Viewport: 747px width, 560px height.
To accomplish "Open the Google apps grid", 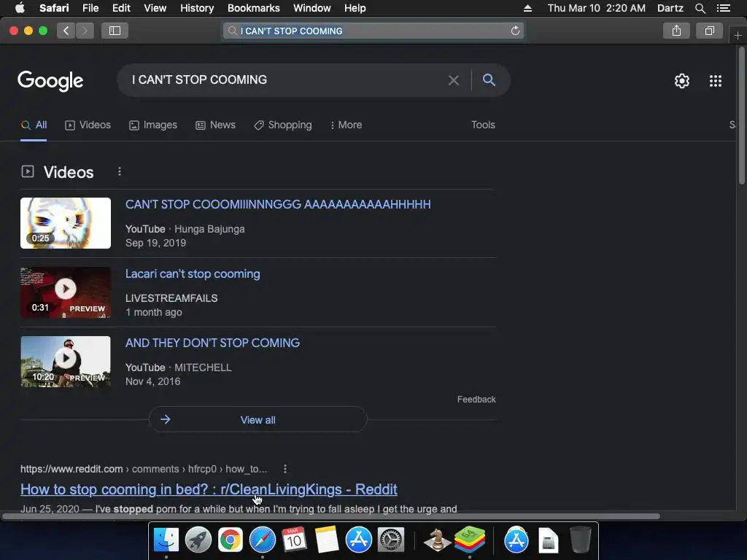I will tap(716, 81).
